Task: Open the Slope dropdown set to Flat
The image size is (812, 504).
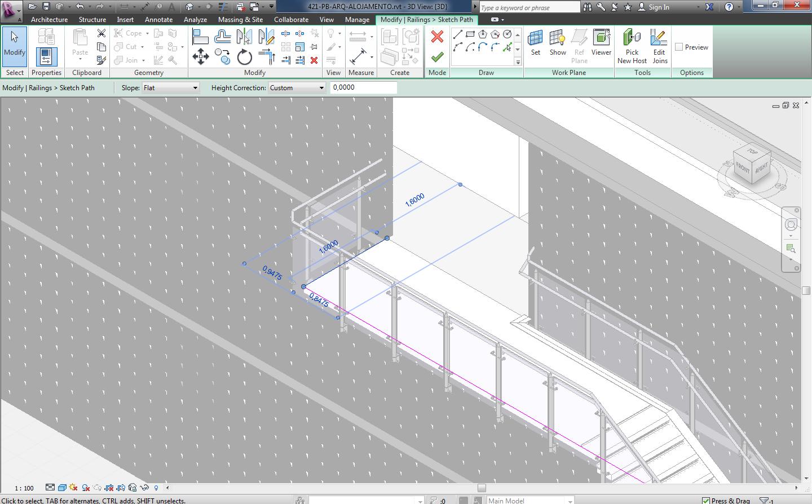Action: coord(170,87)
